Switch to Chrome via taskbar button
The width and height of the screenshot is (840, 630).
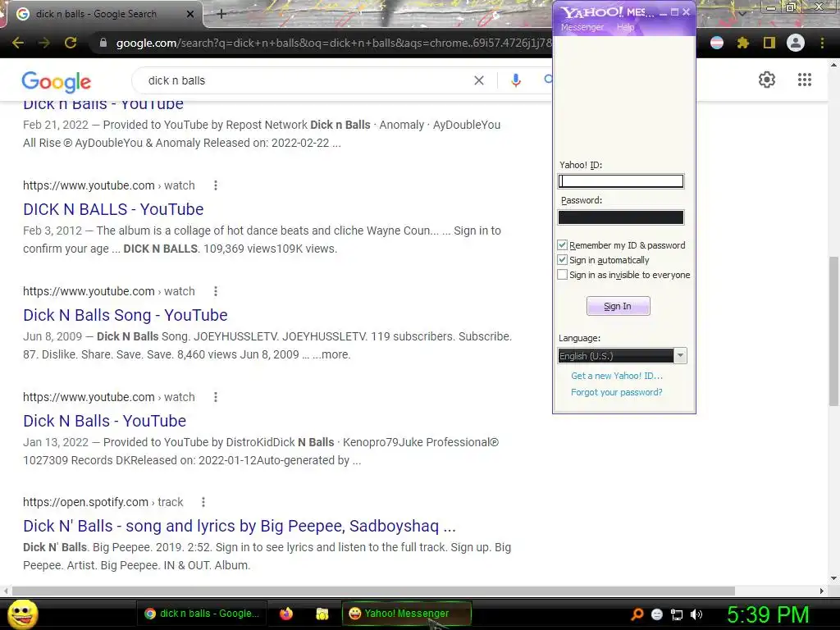tap(202, 614)
